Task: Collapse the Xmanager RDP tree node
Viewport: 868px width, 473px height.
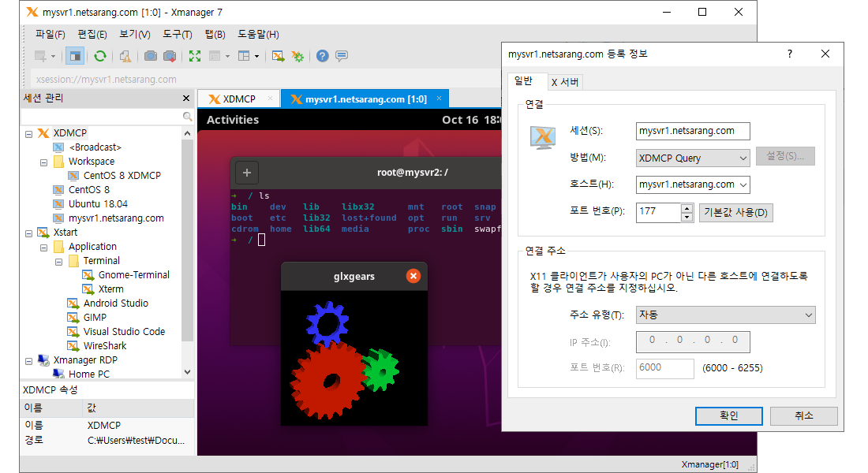Action: tap(28, 361)
